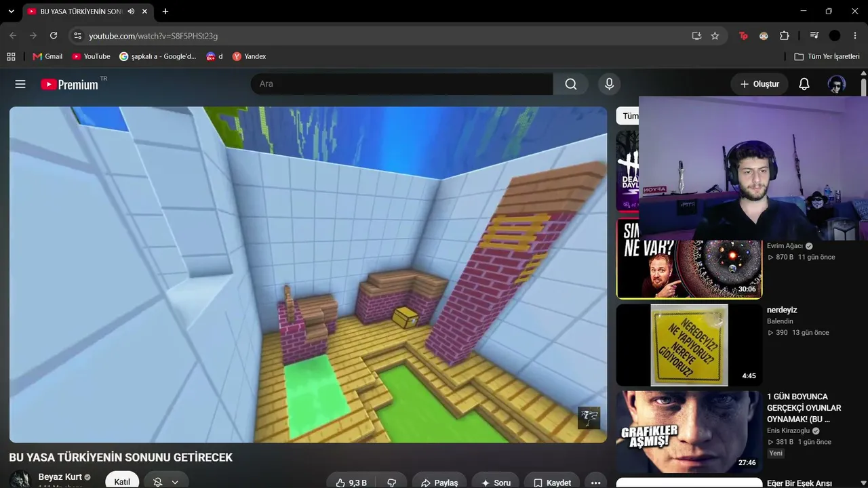Open the Gmail bookmark
Image resolution: width=868 pixels, height=488 pixels.
tap(47, 56)
